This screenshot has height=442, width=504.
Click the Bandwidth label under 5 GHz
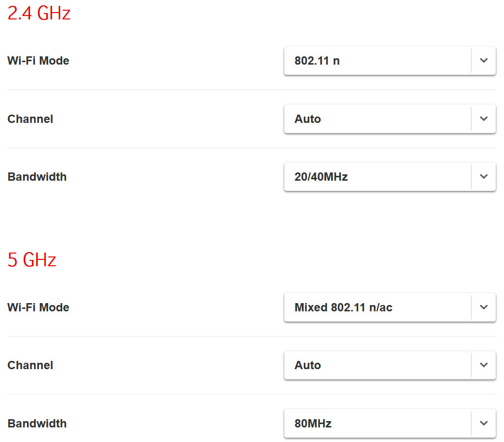point(37,423)
